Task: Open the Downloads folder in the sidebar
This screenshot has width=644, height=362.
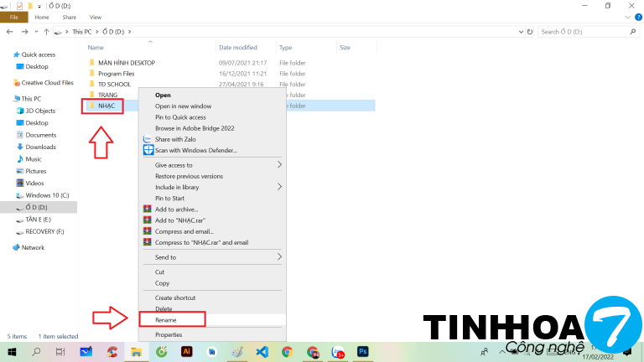Action: [x=40, y=147]
